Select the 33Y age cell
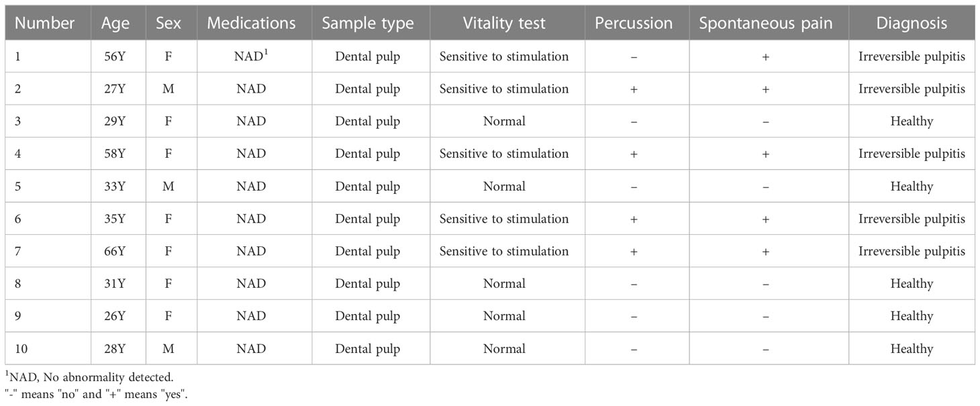 tap(116, 186)
